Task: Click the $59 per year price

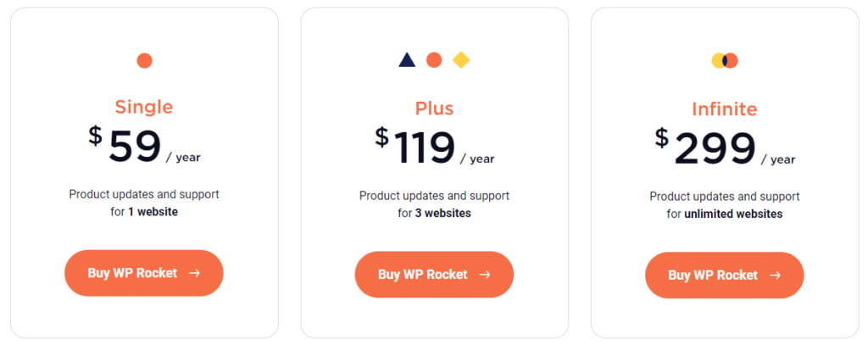Action: 136,147
